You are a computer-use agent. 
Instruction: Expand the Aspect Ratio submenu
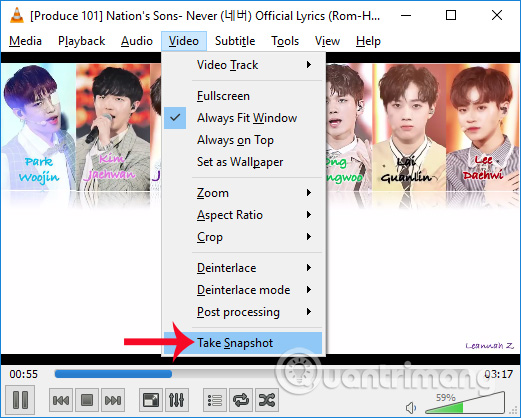(x=243, y=215)
